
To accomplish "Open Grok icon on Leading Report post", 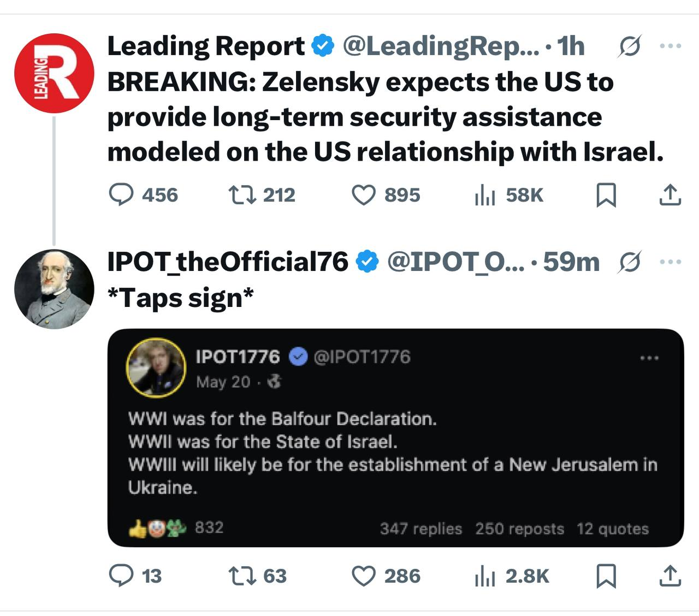I will [x=630, y=47].
